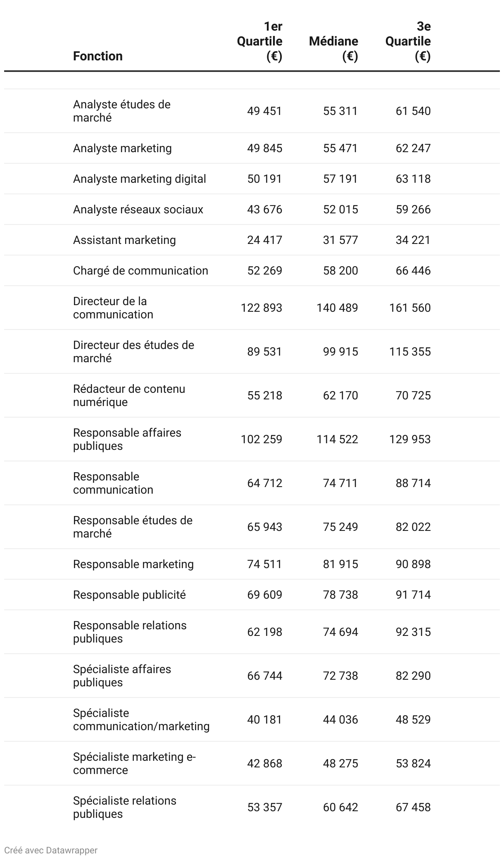The height and width of the screenshot is (860, 504).
Task: Click the 3e Quartile (€) column header
Action: (408, 41)
